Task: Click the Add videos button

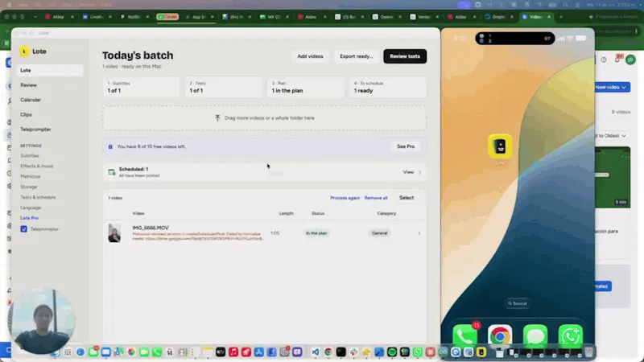Action: point(310,56)
